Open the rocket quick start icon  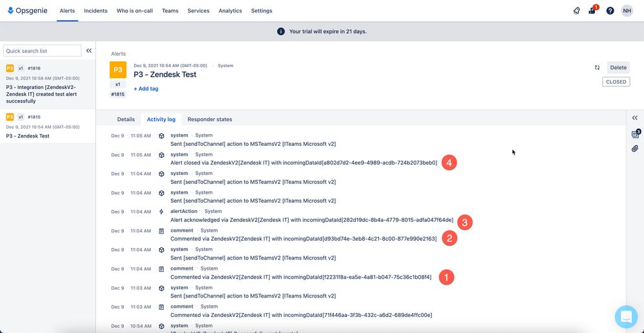(577, 11)
